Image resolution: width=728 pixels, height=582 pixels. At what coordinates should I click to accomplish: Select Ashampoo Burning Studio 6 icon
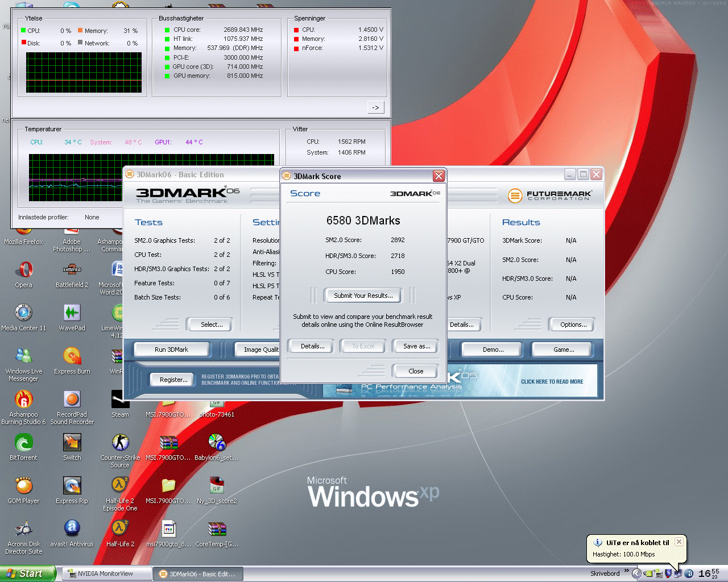tap(23, 408)
